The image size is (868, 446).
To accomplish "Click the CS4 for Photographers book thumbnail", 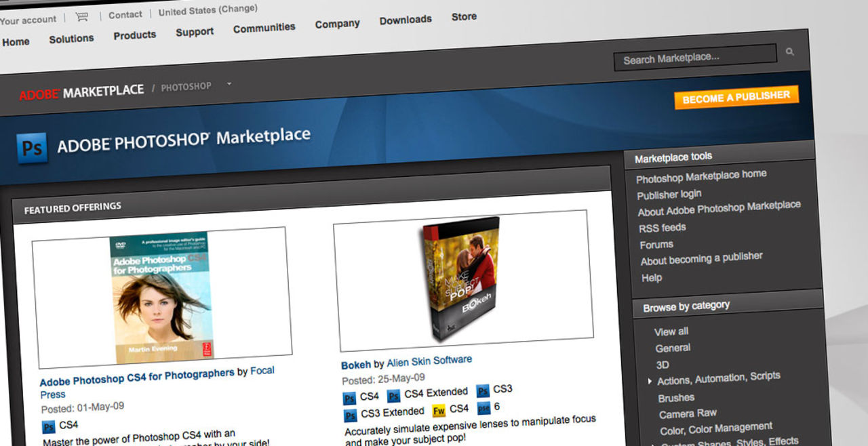I will 162,298.
